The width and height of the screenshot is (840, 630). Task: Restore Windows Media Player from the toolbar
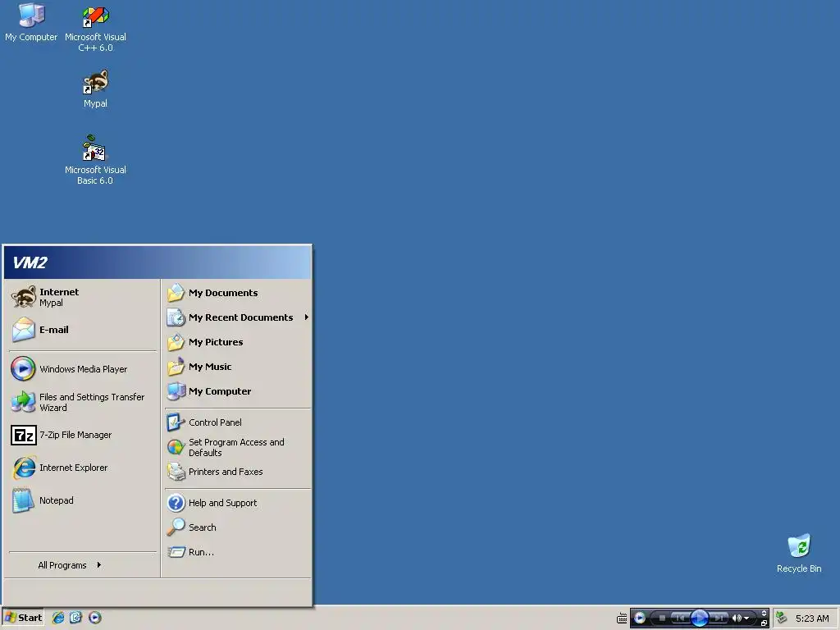point(764,623)
